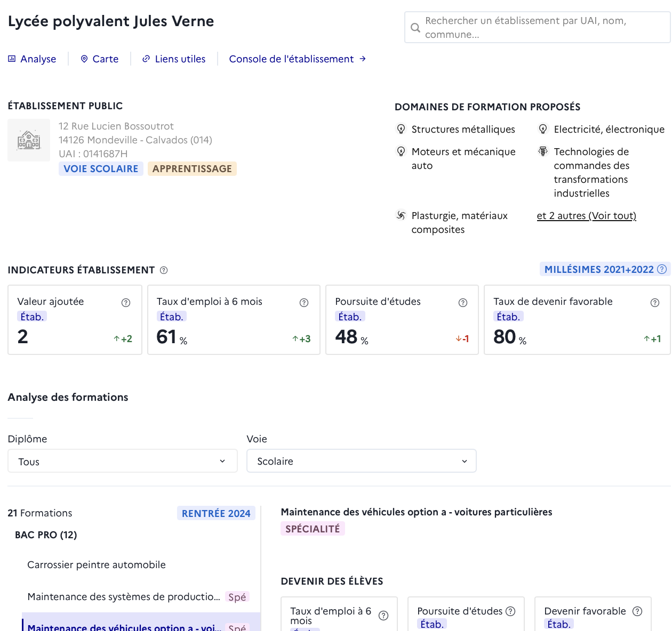Click the school building thumbnail
The image size is (672, 631).
click(29, 140)
